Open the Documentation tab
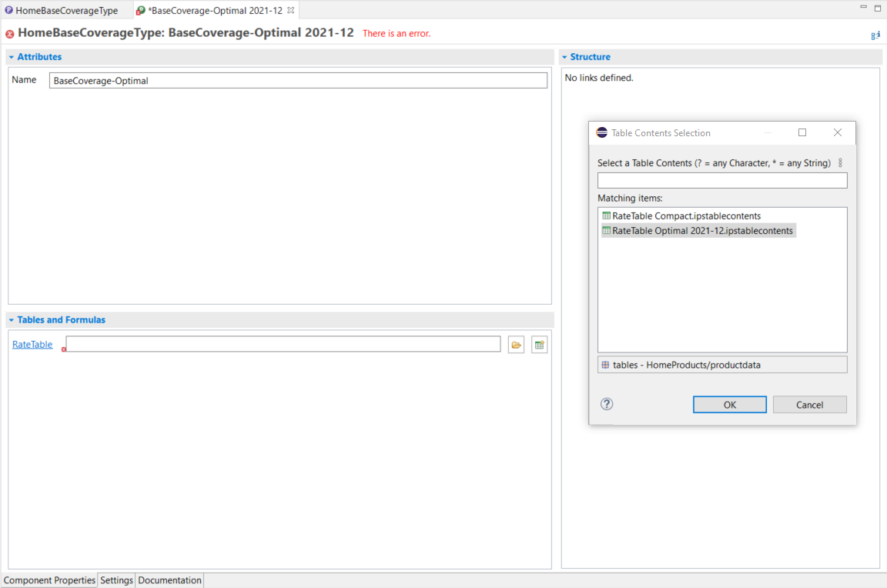This screenshot has width=887, height=588. [169, 580]
